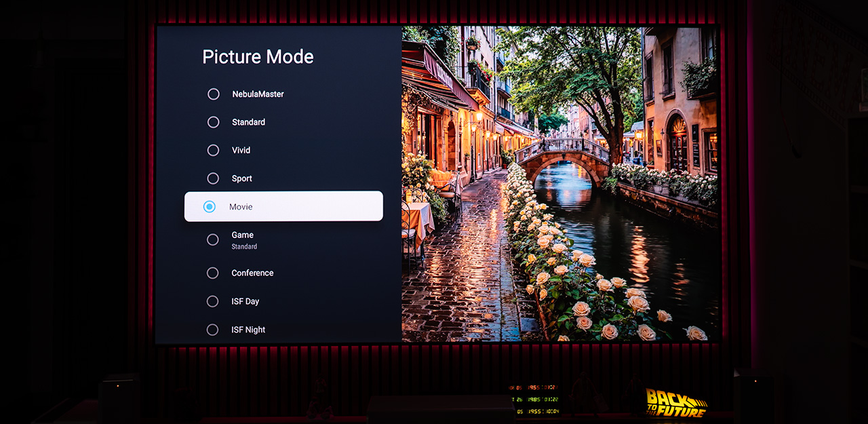Image resolution: width=868 pixels, height=424 pixels.
Task: Click the "Conference" option label text
Action: pos(252,273)
